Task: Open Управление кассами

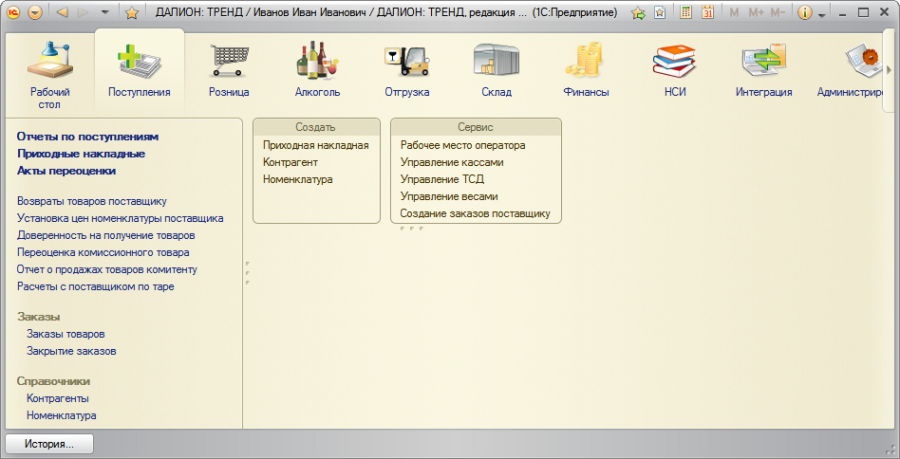Action: 452,162
